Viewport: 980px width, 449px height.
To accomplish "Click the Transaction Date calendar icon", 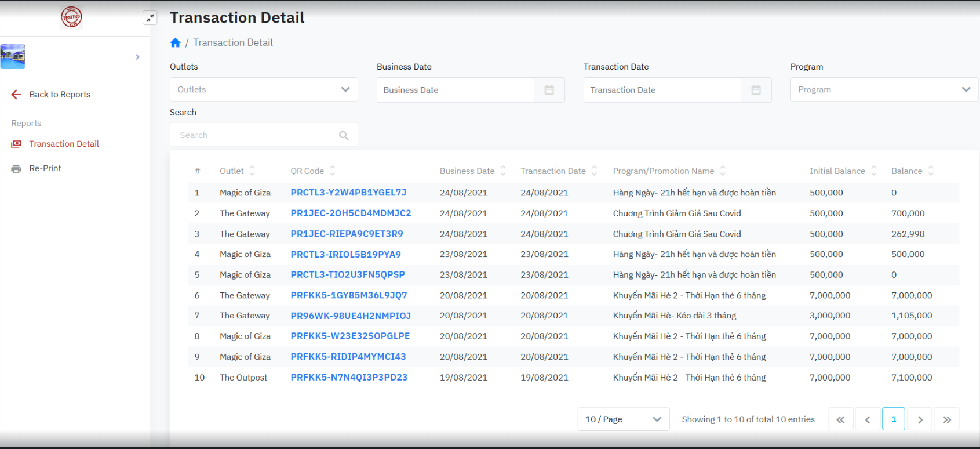I will click(x=756, y=90).
